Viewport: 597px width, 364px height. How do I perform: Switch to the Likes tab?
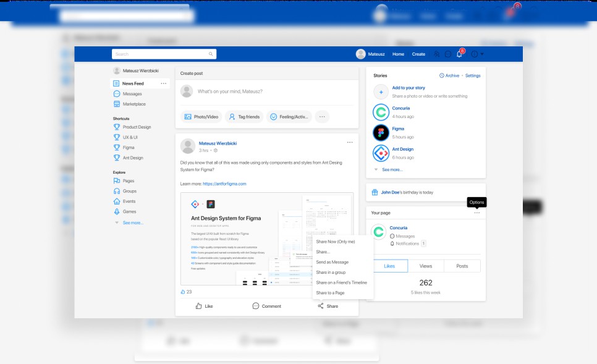[x=389, y=266]
